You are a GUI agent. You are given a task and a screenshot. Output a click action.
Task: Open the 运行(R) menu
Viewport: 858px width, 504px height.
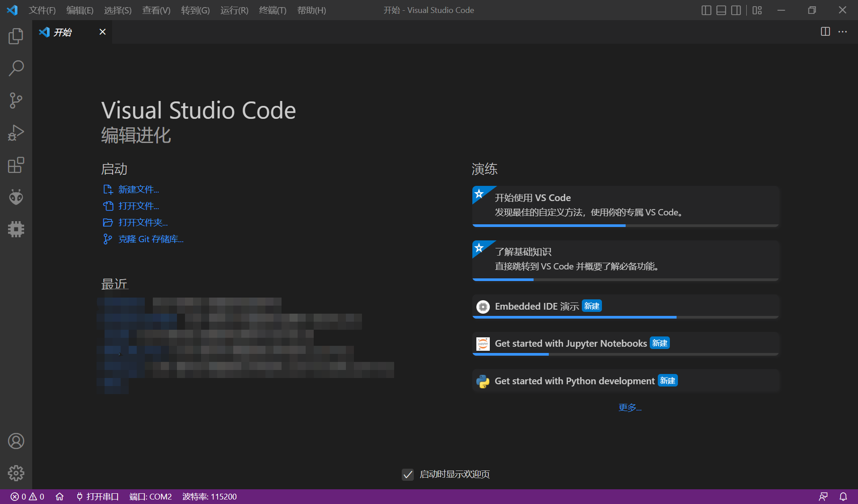[234, 10]
